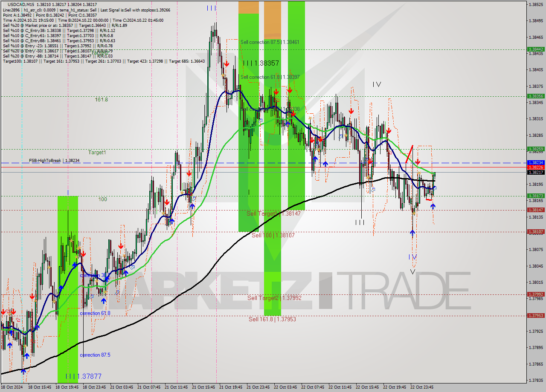Click the green 1.38356 price tag

click(x=536, y=96)
